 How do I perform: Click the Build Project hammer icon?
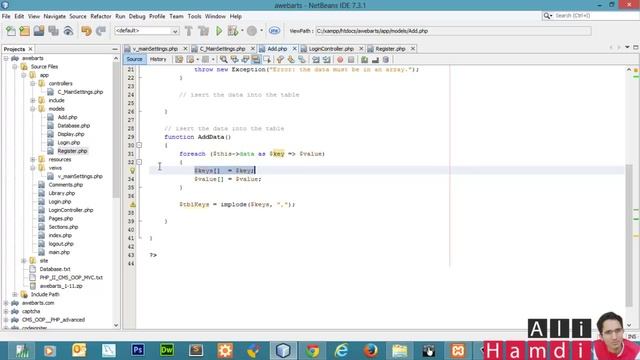(x=189, y=31)
